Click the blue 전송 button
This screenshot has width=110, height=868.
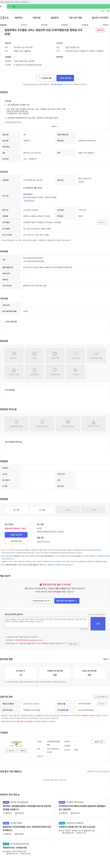98,624
